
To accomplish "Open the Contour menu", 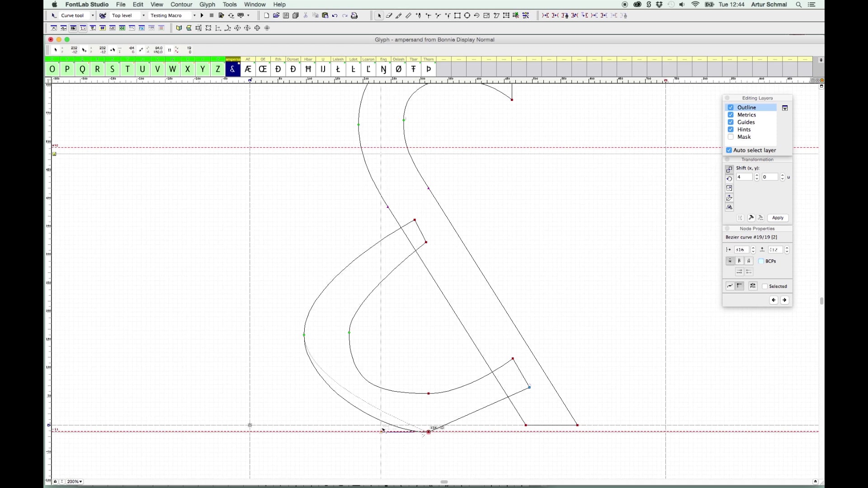I will (181, 5).
